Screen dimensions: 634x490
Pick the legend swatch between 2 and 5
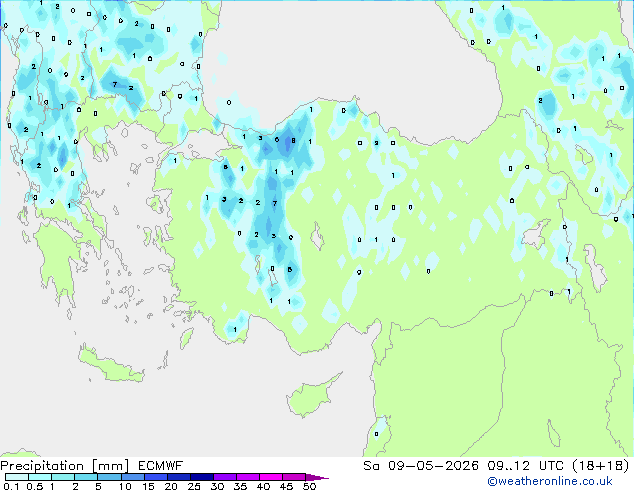[x=86, y=477]
